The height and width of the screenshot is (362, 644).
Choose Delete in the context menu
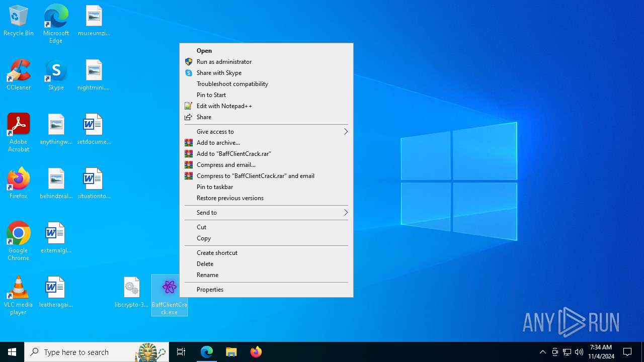click(x=266, y=264)
